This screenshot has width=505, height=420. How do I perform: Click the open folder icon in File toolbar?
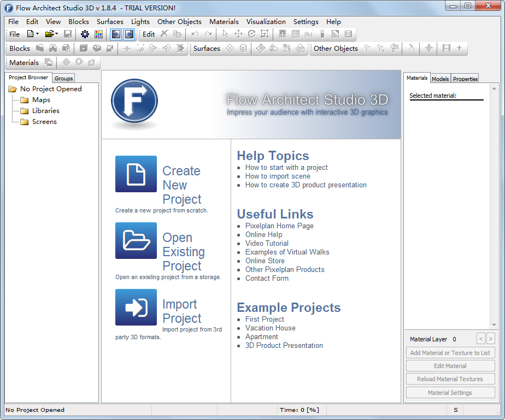[49, 34]
